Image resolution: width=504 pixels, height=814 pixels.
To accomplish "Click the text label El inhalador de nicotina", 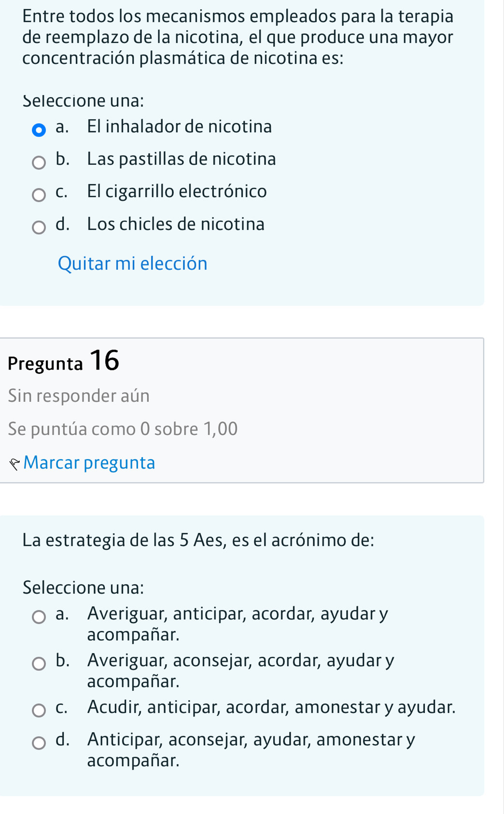I will (x=180, y=127).
